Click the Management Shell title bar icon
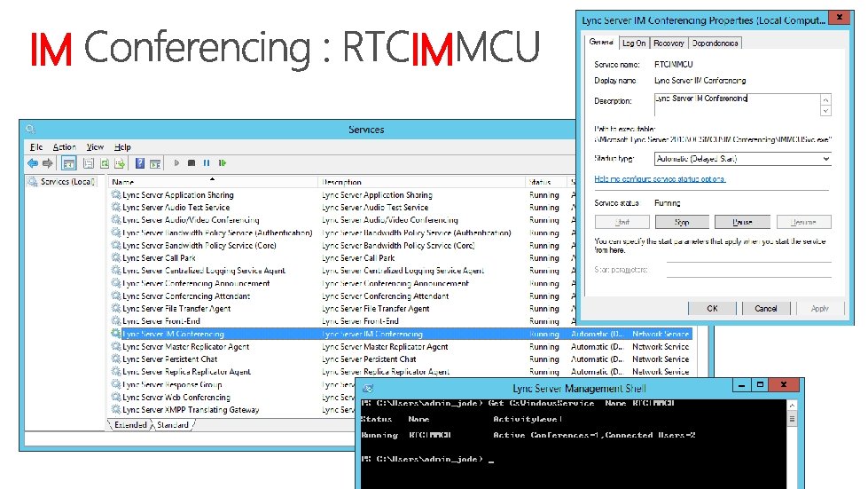Viewport: 868px width, 489px height. 368,388
